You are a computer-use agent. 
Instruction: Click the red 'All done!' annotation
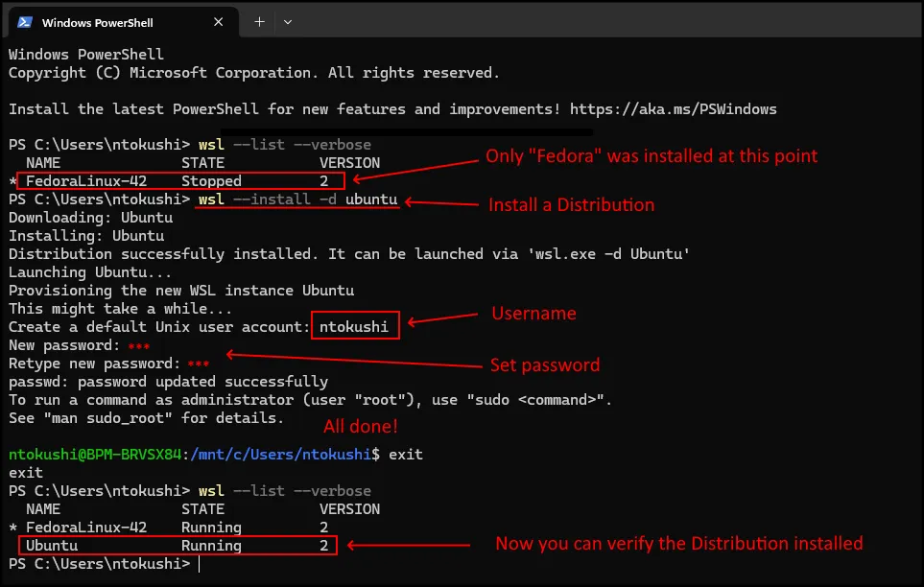pos(360,426)
